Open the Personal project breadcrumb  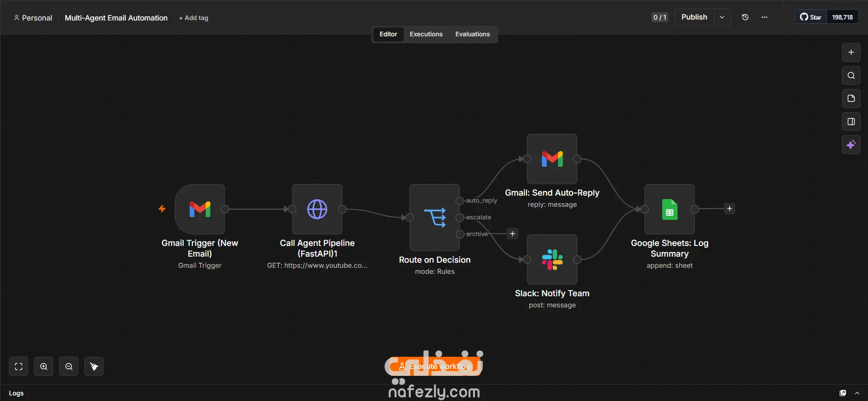coord(33,18)
